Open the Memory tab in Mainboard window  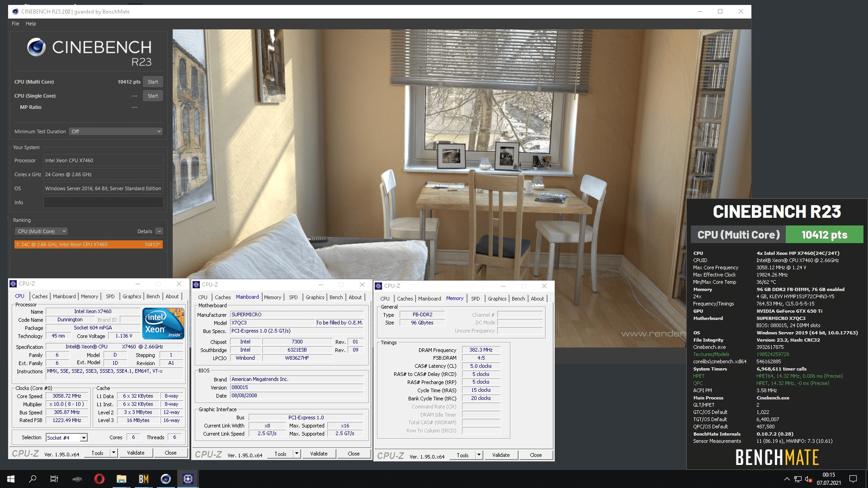click(273, 297)
